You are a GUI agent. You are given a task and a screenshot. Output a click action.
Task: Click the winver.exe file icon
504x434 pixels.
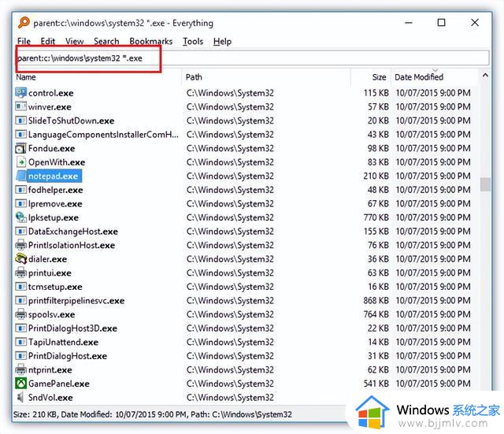click(21, 107)
